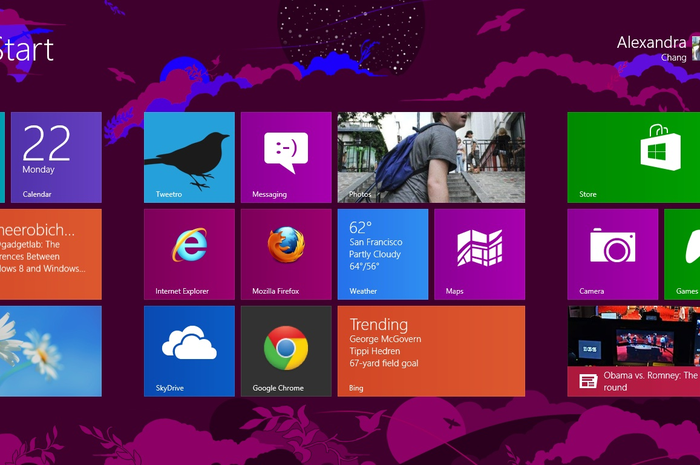Screen dimensions: 700x465
Task: Open the Obama vs. Romney news tile
Action: (633, 351)
